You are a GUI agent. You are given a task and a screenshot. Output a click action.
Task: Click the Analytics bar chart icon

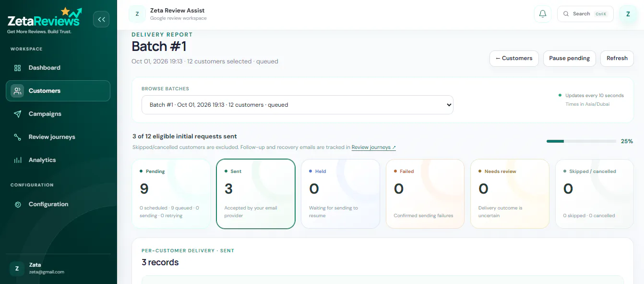(x=18, y=160)
